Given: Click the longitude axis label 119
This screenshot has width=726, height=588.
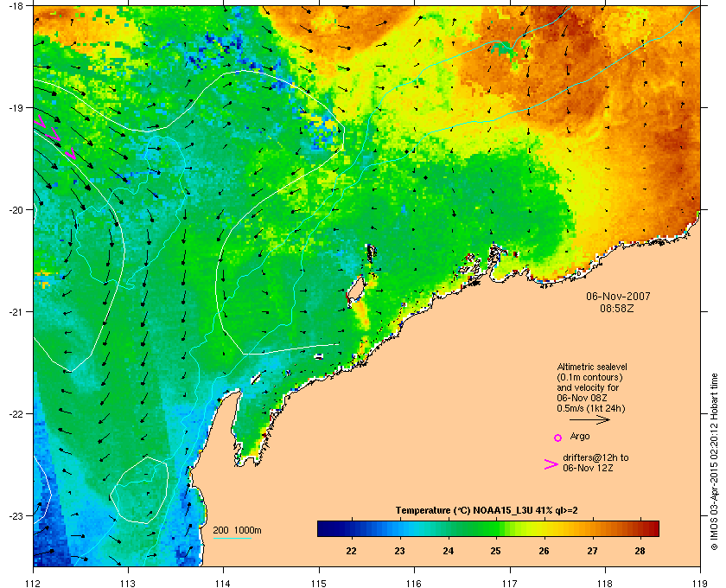Looking at the screenshot, I should tap(700, 583).
